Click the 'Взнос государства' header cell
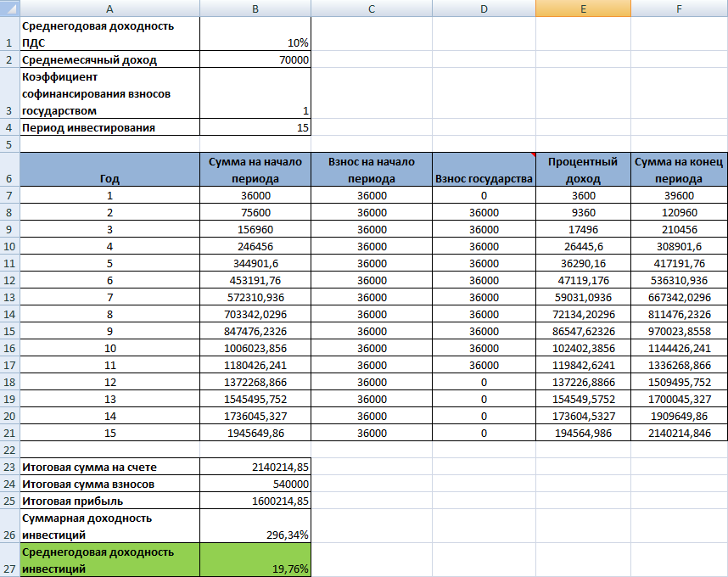 484,170
